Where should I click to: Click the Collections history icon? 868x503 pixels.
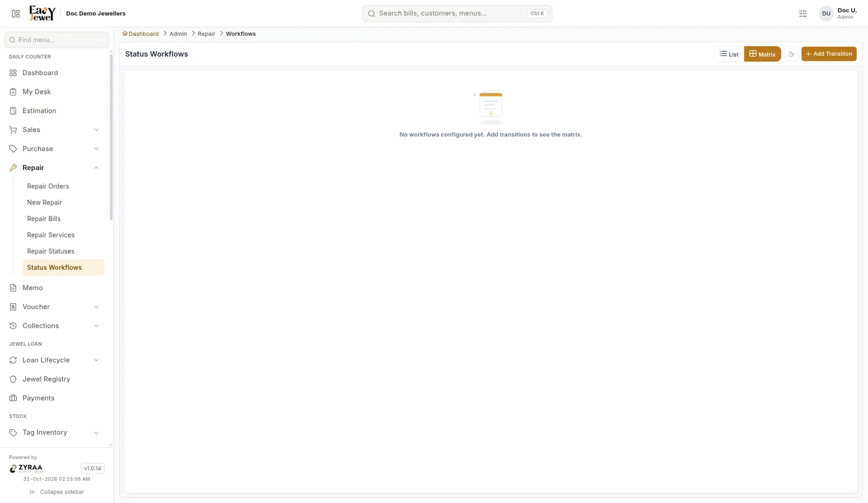pos(13,326)
